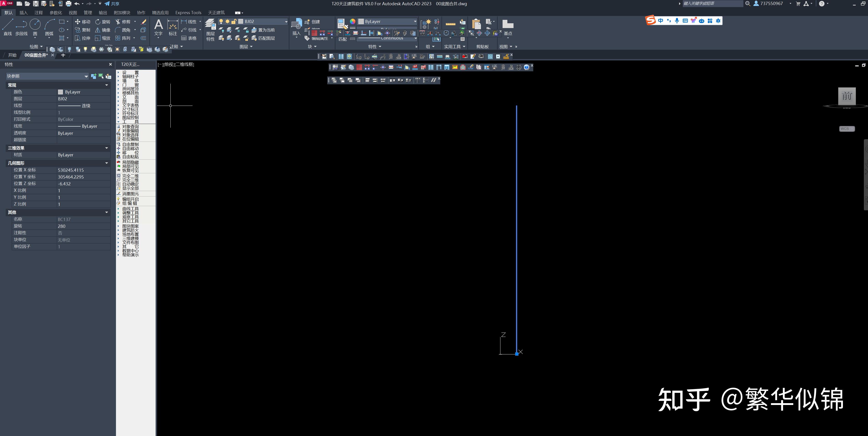Click the 标注 dimension tool
Viewport: 868px width, 436px height.
tap(173, 27)
